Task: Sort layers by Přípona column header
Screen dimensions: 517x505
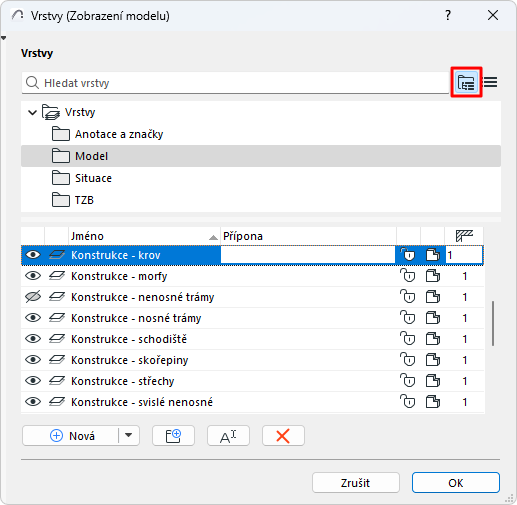Action: (308, 236)
